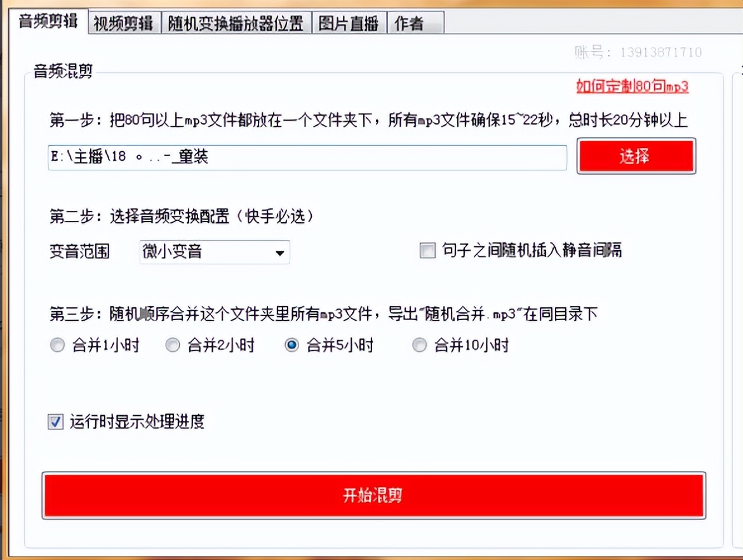Screen dimensions: 743x560
Task: Open the 如何定制80句mp3 help link
Action: click(x=633, y=87)
